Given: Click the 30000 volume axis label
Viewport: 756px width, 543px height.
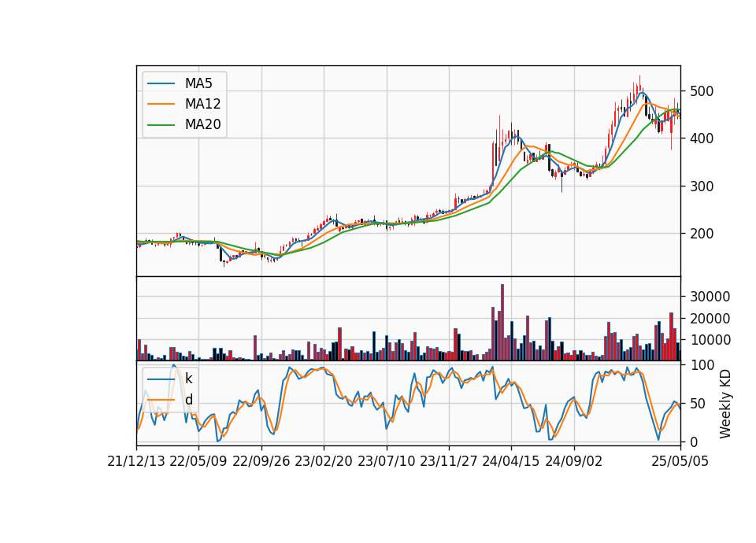Looking at the screenshot, I should [710, 297].
